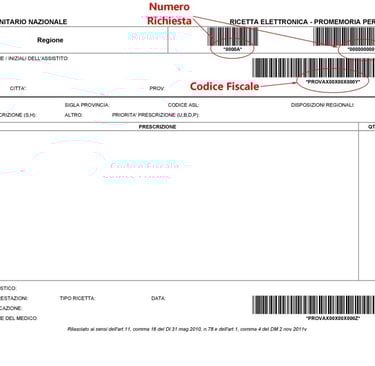Click the "PRIORITA' PRESCRIZIONE (U,B,D,P):" label
This screenshot has height=366, width=375.
coord(155,115)
